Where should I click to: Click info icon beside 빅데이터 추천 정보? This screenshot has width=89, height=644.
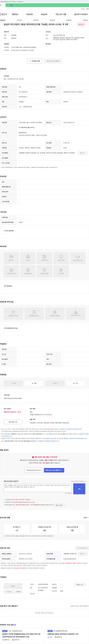pos(15,625)
